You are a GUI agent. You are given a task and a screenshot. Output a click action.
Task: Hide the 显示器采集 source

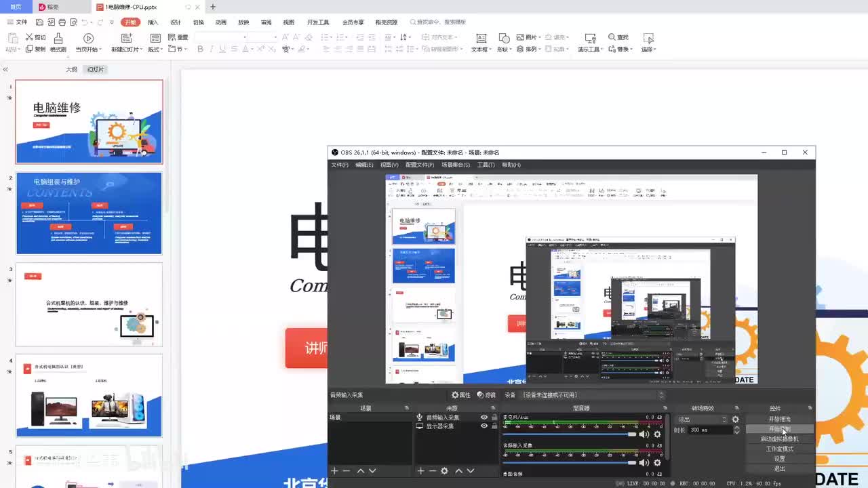pyautogui.click(x=484, y=426)
